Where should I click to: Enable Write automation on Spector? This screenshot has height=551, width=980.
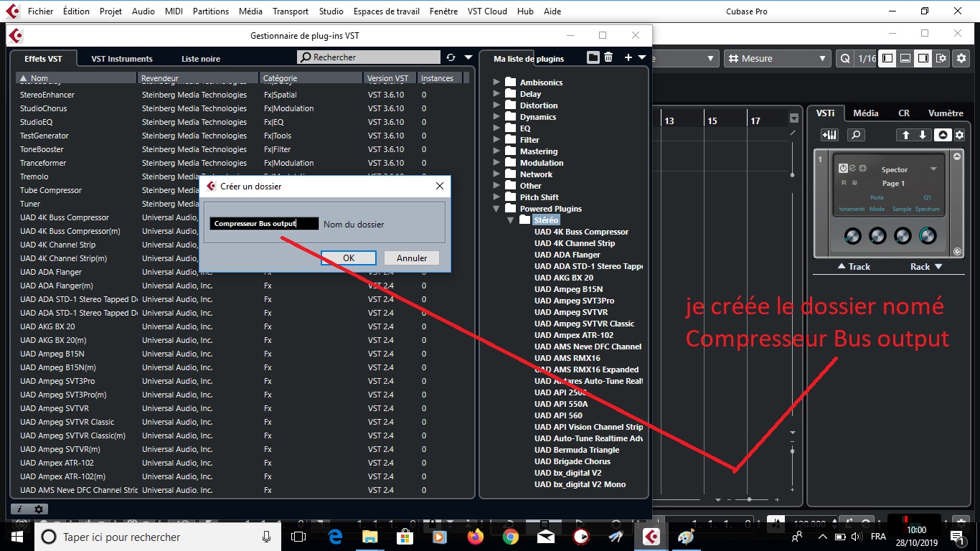(x=855, y=183)
